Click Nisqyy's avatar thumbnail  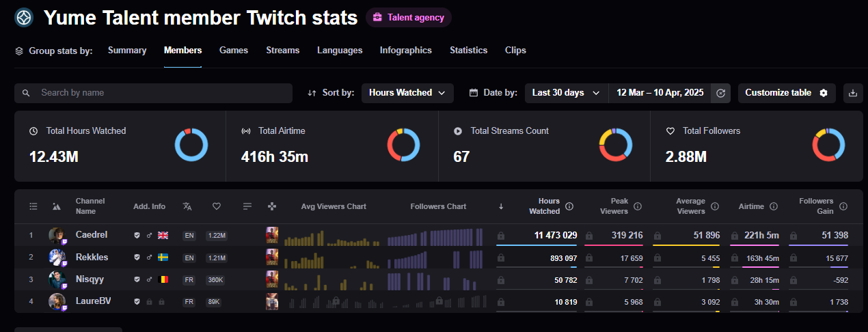[x=57, y=280]
